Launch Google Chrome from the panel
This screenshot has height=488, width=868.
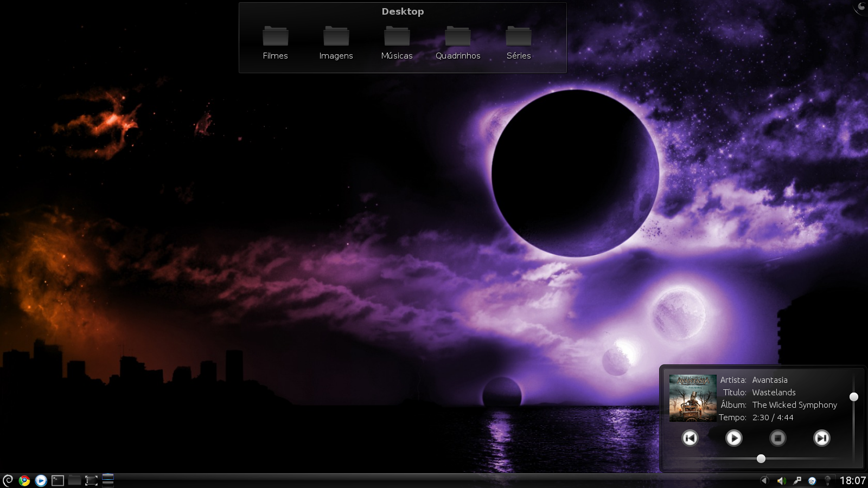coord(24,480)
